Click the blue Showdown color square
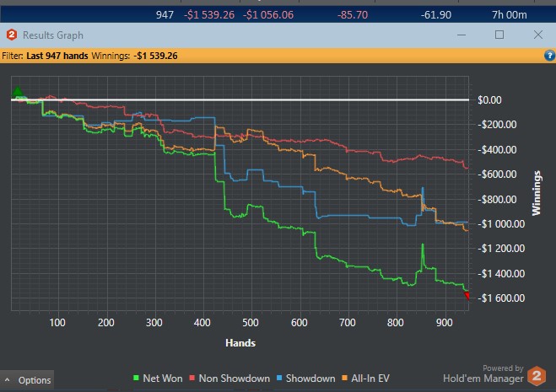Viewport: 556px width, 392px height. pos(279,378)
